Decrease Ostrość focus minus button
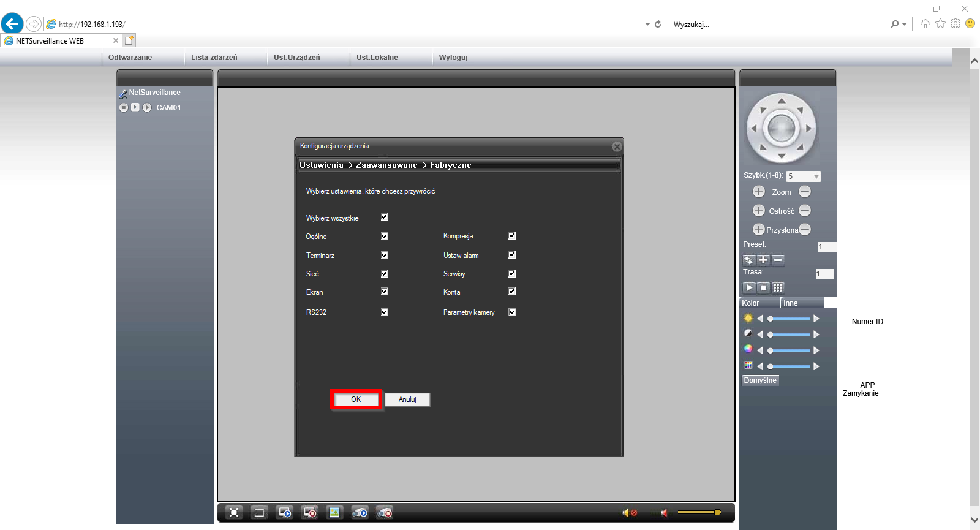The width and height of the screenshot is (980, 530). [x=805, y=211]
